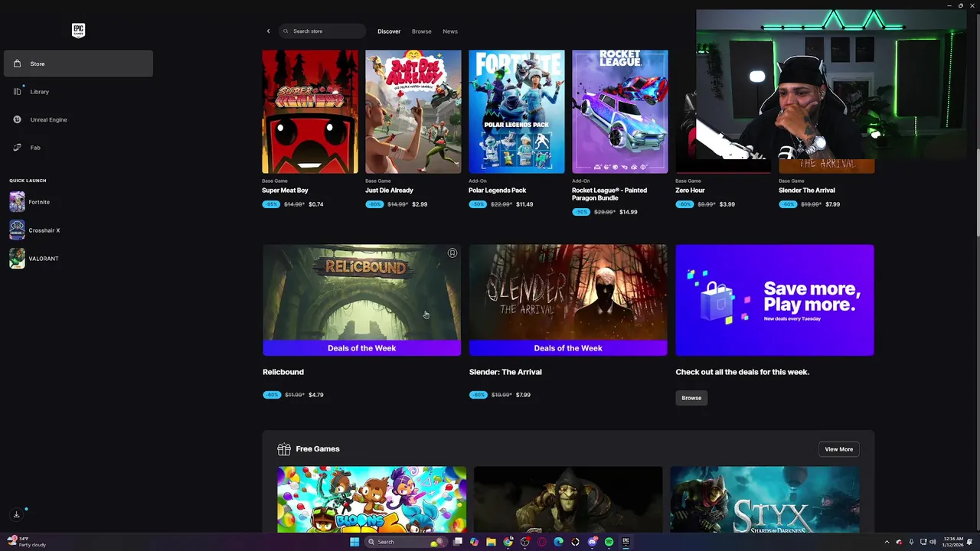Click the microphone icon in system tray
Image resolution: width=980 pixels, height=551 pixels.
tap(911, 542)
